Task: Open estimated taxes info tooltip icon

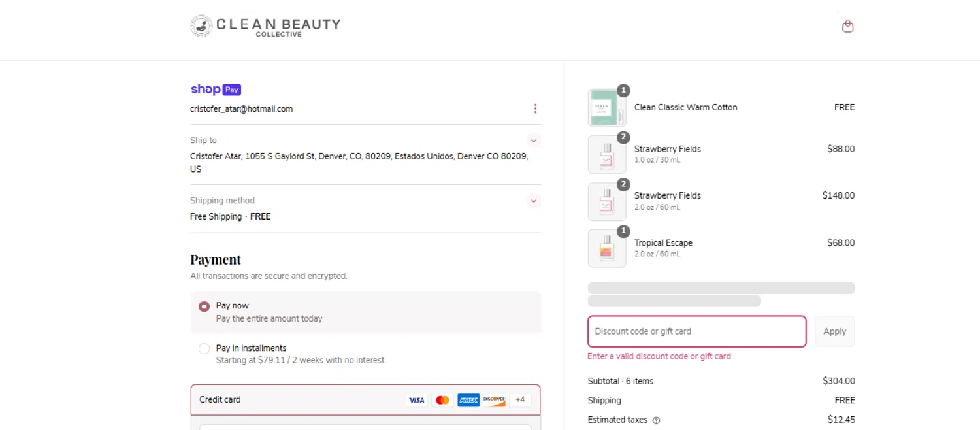Action: pos(656,420)
